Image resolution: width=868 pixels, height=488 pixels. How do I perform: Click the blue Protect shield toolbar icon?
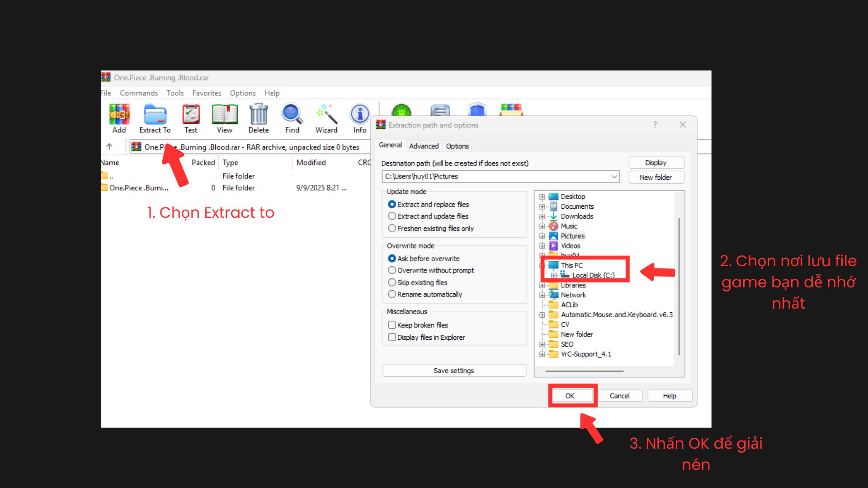(x=477, y=110)
